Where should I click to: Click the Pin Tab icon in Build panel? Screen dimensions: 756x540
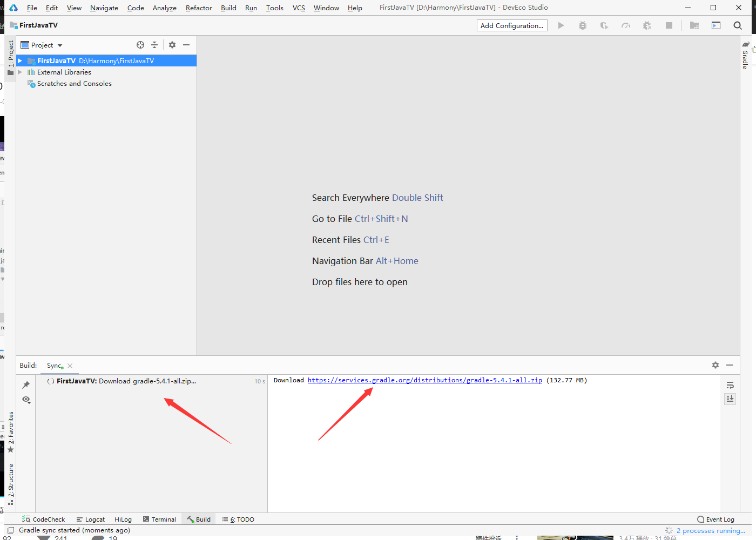26,385
